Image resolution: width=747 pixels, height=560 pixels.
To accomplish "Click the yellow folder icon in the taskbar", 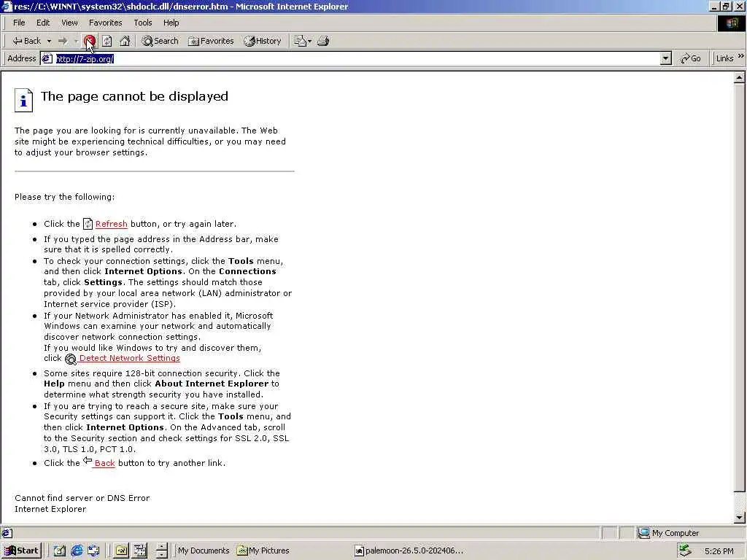I will (x=122, y=551).
